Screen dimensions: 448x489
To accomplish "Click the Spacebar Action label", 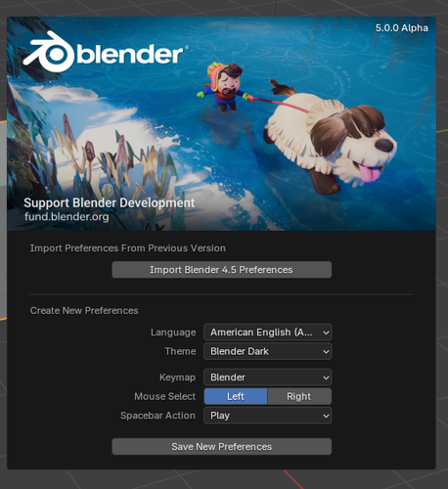I will click(157, 416).
